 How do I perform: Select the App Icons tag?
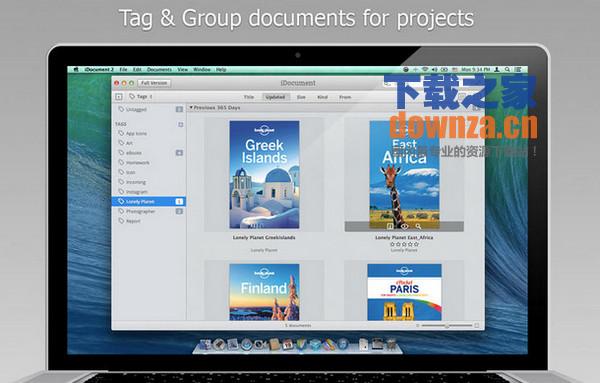pos(149,134)
